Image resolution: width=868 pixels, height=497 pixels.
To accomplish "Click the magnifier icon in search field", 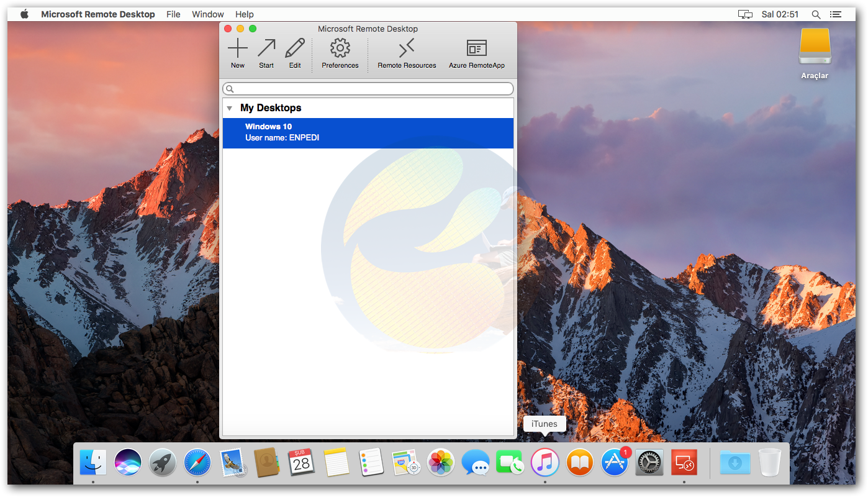I will tap(230, 89).
